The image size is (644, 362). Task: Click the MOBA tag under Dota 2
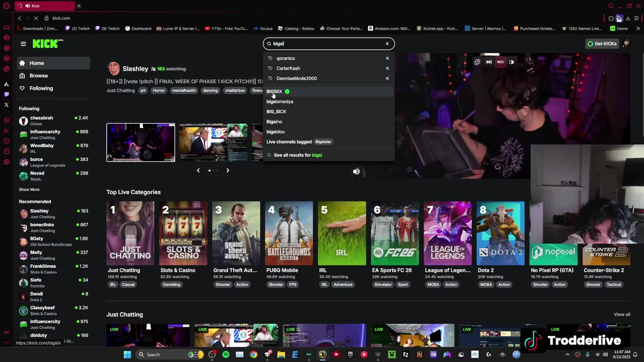point(486,285)
